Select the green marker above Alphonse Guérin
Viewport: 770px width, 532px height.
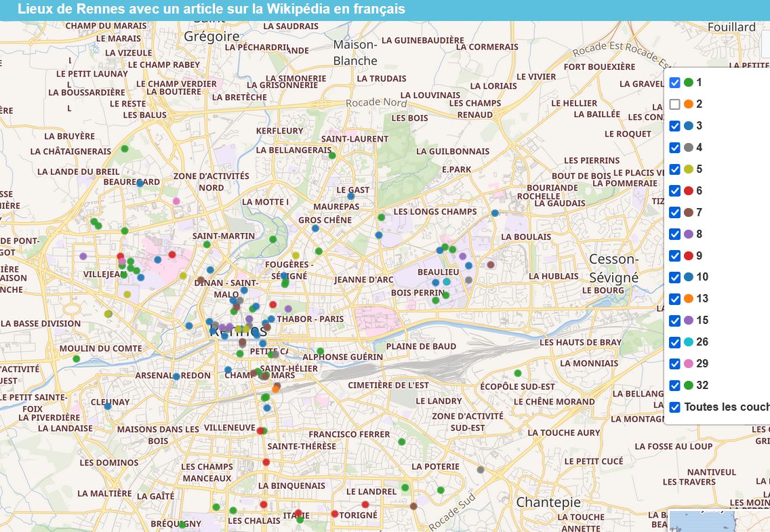(320, 351)
